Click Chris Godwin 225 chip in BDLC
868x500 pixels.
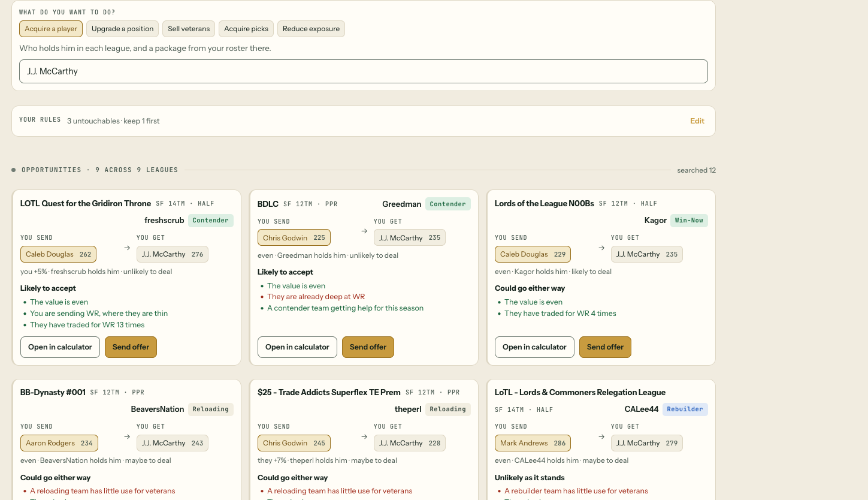click(294, 238)
